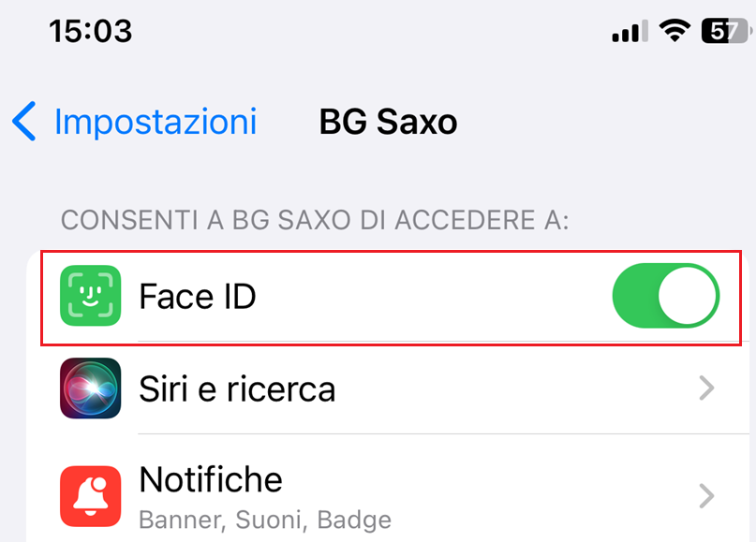Image resolution: width=756 pixels, height=542 pixels.
Task: Expand the Notifiche row chevron
Action: tap(707, 495)
